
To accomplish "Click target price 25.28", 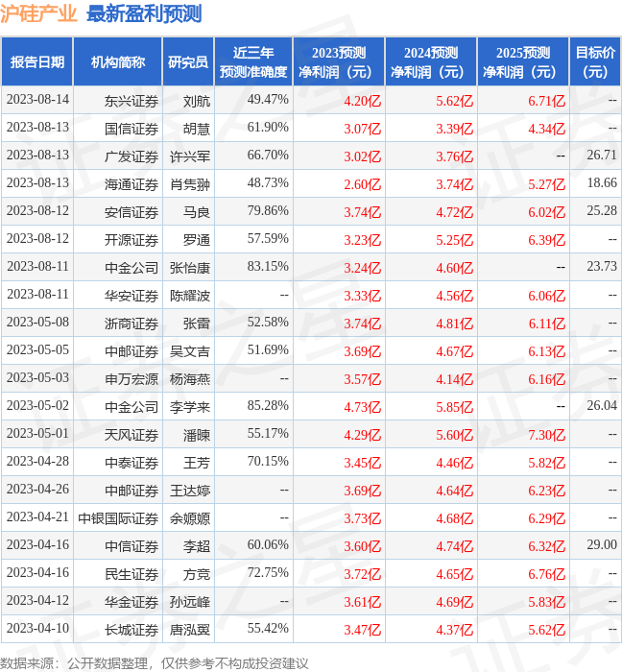I will coord(602,210).
